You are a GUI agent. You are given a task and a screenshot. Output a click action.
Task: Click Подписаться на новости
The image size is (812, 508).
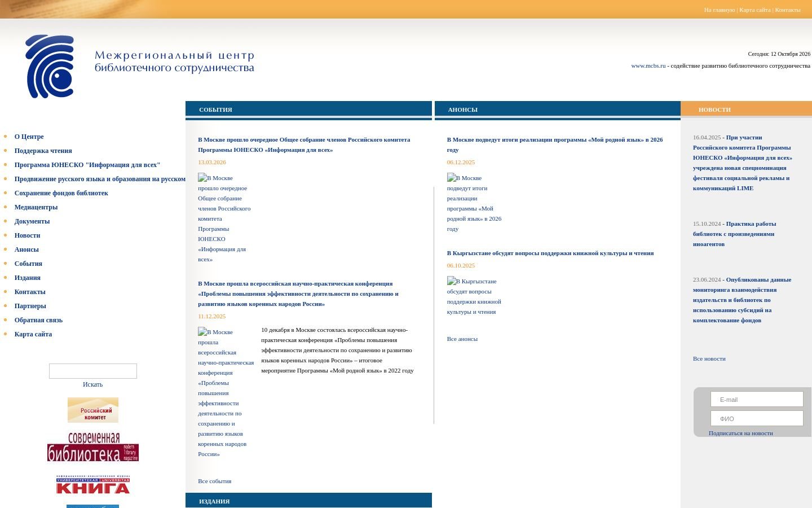pos(741,433)
